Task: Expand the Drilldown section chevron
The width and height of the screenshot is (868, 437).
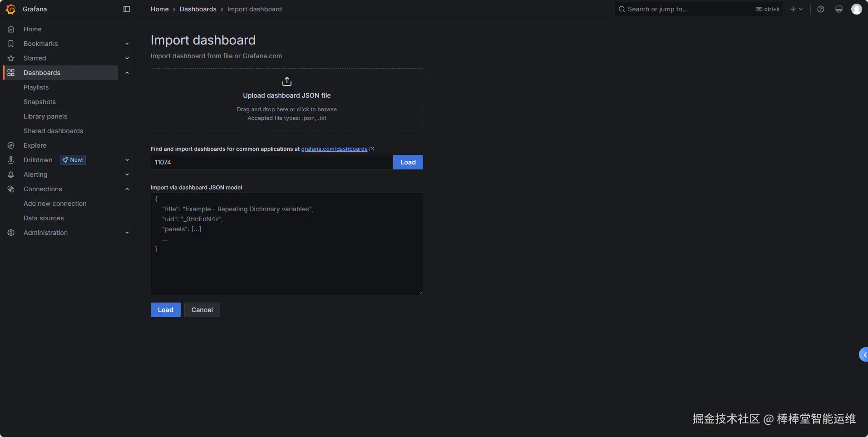Action: coord(127,160)
